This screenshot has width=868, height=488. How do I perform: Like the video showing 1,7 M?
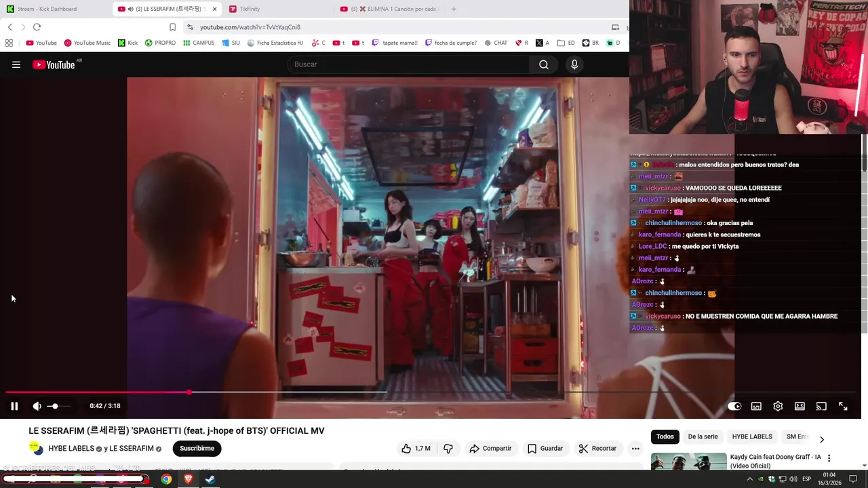pos(415,448)
